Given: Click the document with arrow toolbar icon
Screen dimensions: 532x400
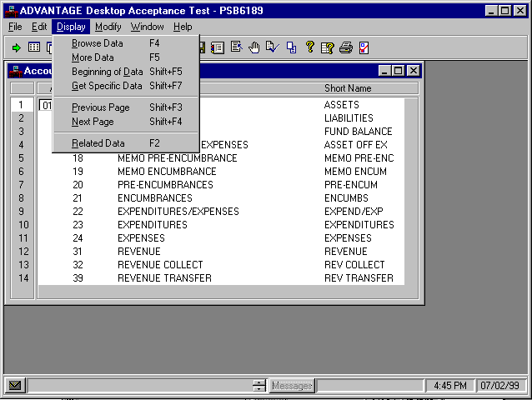Looking at the screenshot, I should (x=236, y=47).
